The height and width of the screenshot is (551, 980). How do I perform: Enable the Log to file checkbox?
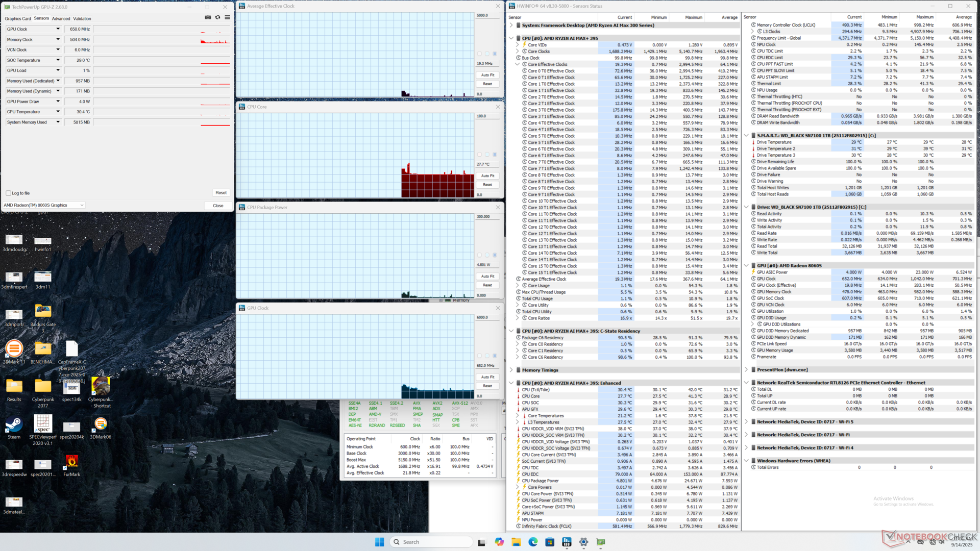point(8,193)
